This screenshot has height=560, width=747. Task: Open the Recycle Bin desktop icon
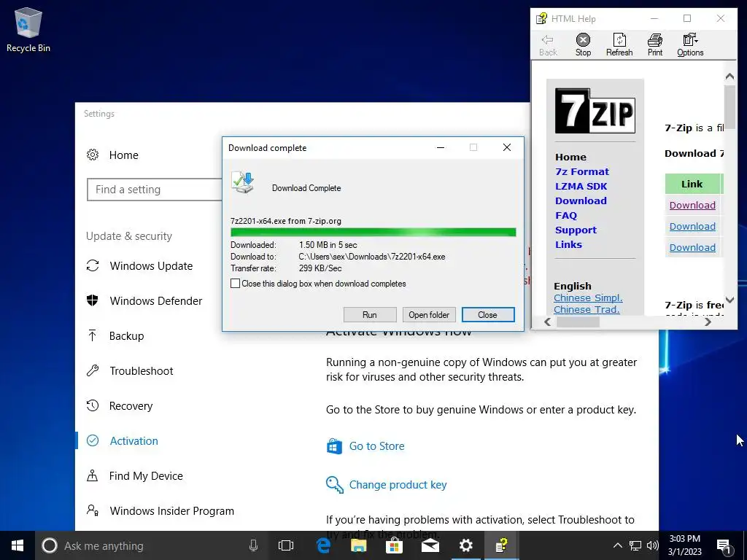coord(28,29)
